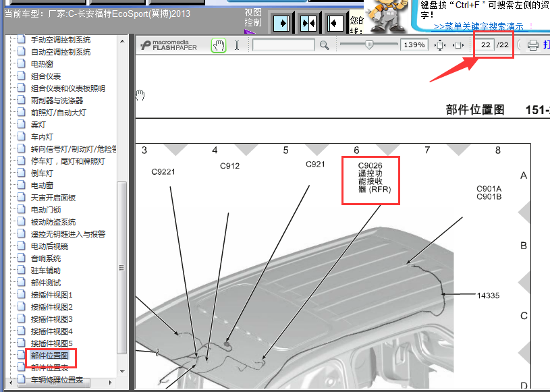This screenshot has width=550, height=392.
Task: Open 组合仪表 in the tree
Action: click(46, 76)
